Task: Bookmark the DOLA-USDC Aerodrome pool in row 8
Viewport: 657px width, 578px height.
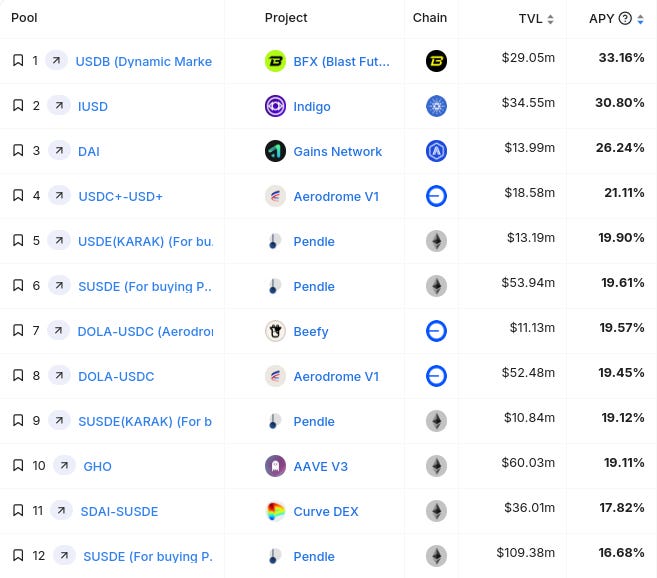Action: (18, 375)
